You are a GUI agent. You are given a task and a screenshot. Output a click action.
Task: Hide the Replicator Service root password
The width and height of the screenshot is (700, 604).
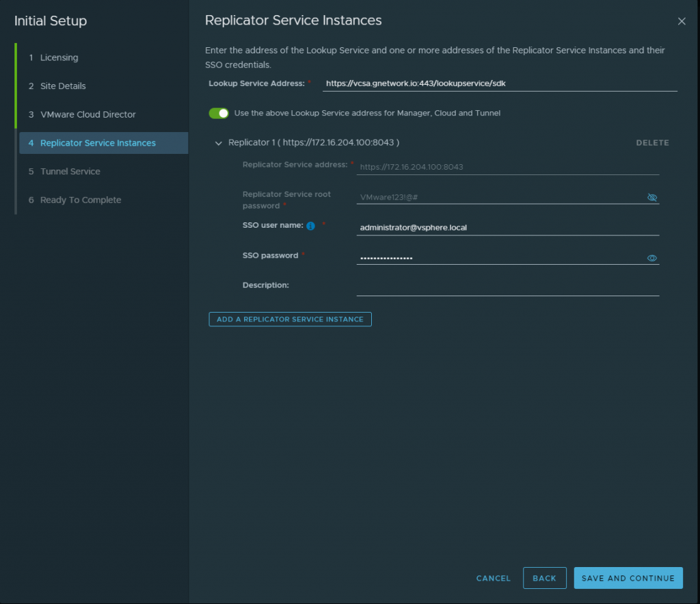(x=651, y=198)
